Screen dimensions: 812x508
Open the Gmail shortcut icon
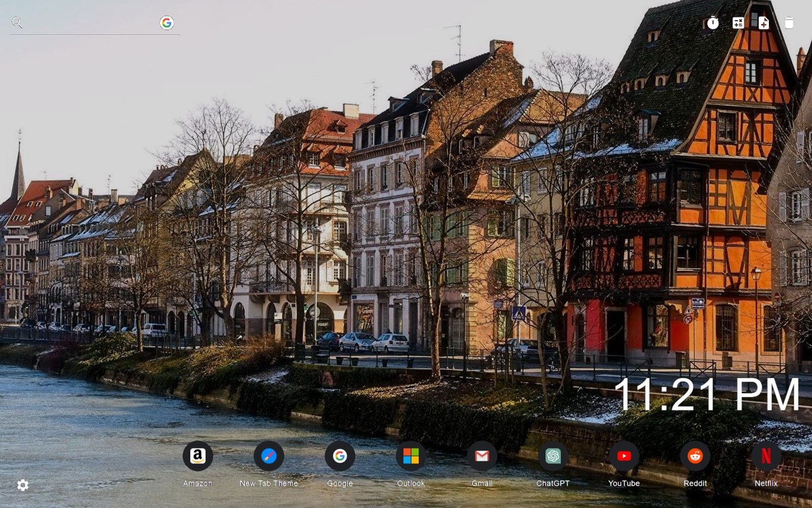point(482,456)
